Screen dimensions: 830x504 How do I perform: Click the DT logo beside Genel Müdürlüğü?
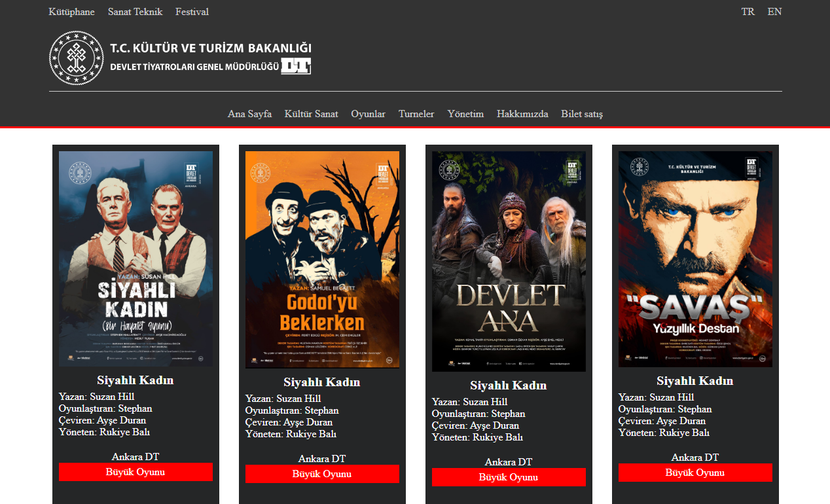[x=296, y=66]
